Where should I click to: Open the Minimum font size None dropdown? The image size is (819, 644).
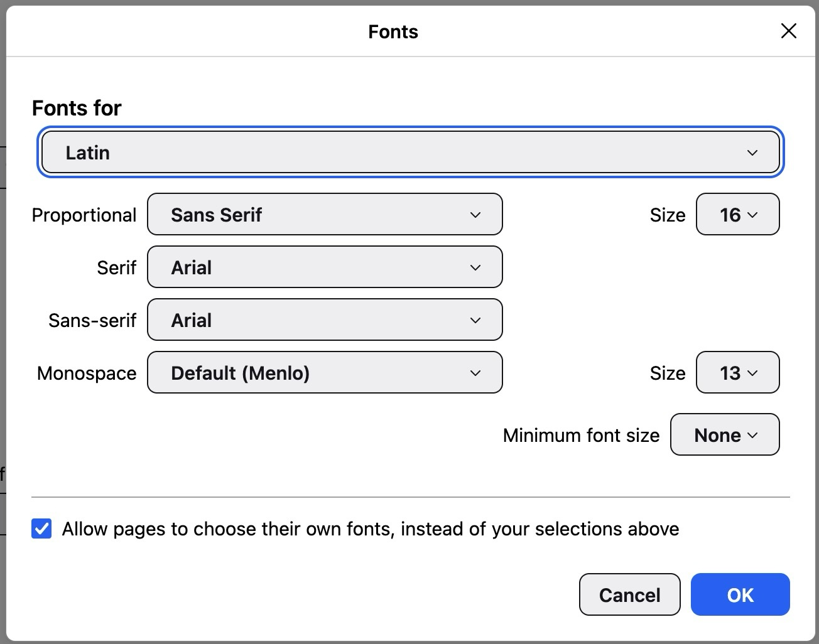(725, 435)
